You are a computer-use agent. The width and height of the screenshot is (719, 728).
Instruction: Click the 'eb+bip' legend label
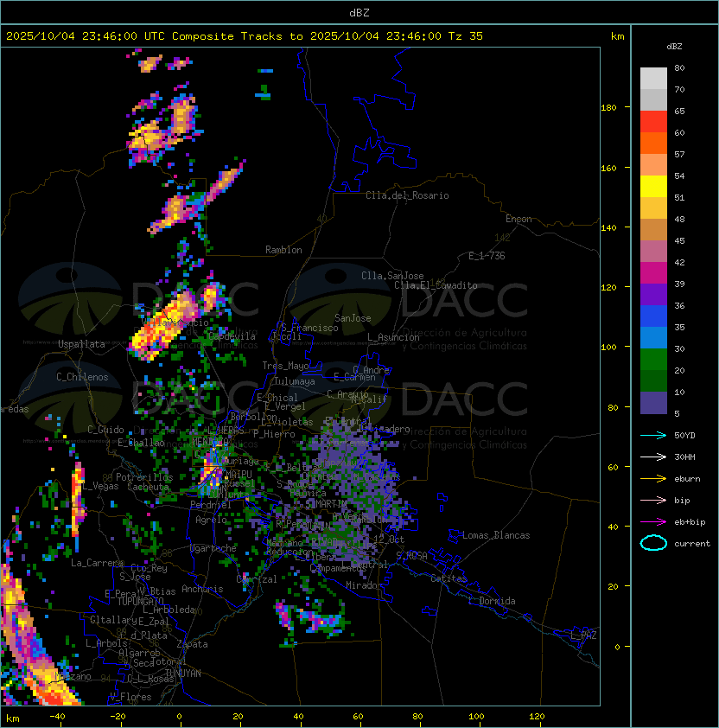click(690, 522)
